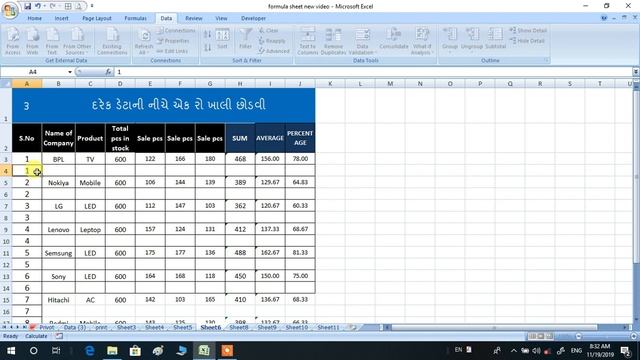Click the Excel Help icon
640x360 pixels.
tap(604, 18)
